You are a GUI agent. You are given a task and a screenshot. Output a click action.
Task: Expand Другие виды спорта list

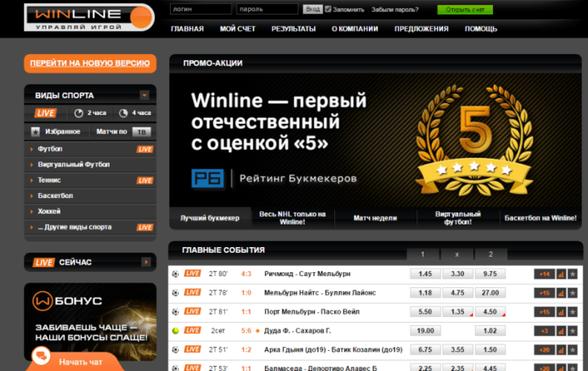click(x=90, y=227)
